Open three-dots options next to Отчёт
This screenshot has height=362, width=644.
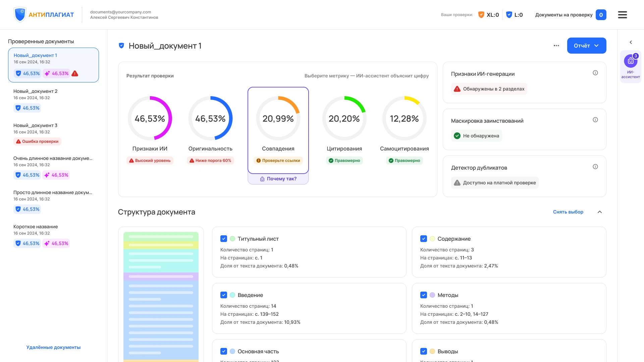point(556,46)
